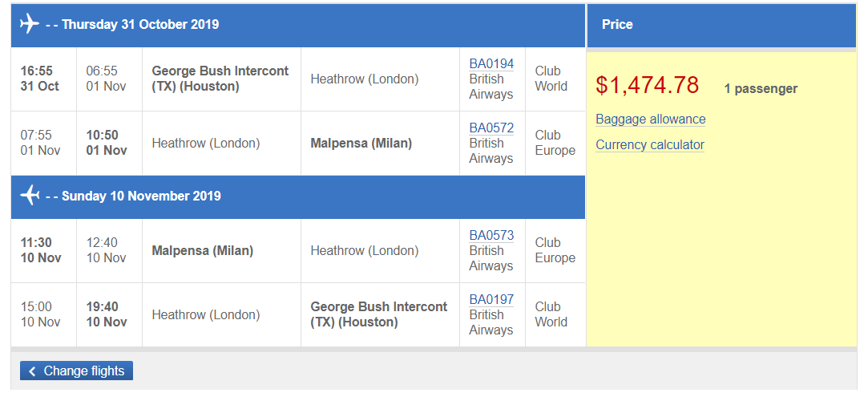Open flight BA0197 details link
Image resolution: width=868 pixels, height=397 pixels.
point(491,300)
